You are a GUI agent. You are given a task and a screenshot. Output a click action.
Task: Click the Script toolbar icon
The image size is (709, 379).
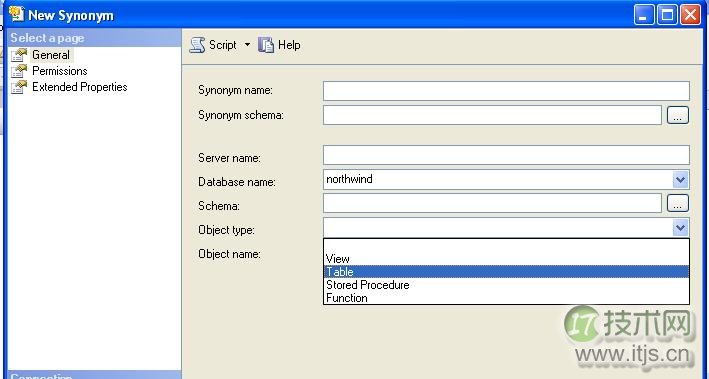point(197,45)
